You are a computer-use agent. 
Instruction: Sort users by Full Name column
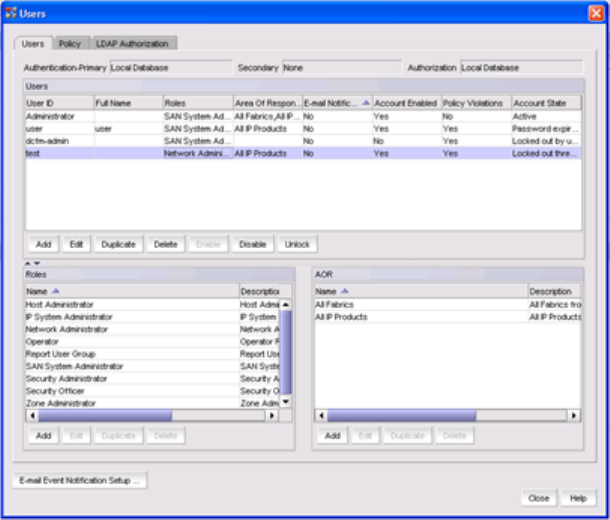tap(128, 103)
